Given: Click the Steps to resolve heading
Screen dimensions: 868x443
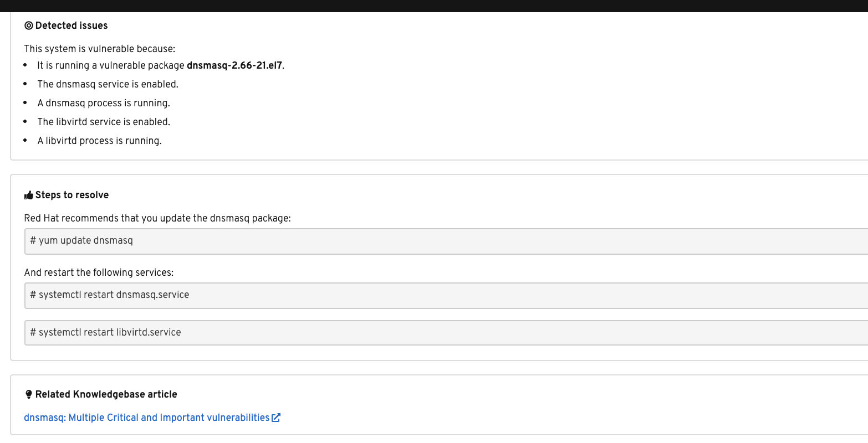Looking at the screenshot, I should [72, 195].
